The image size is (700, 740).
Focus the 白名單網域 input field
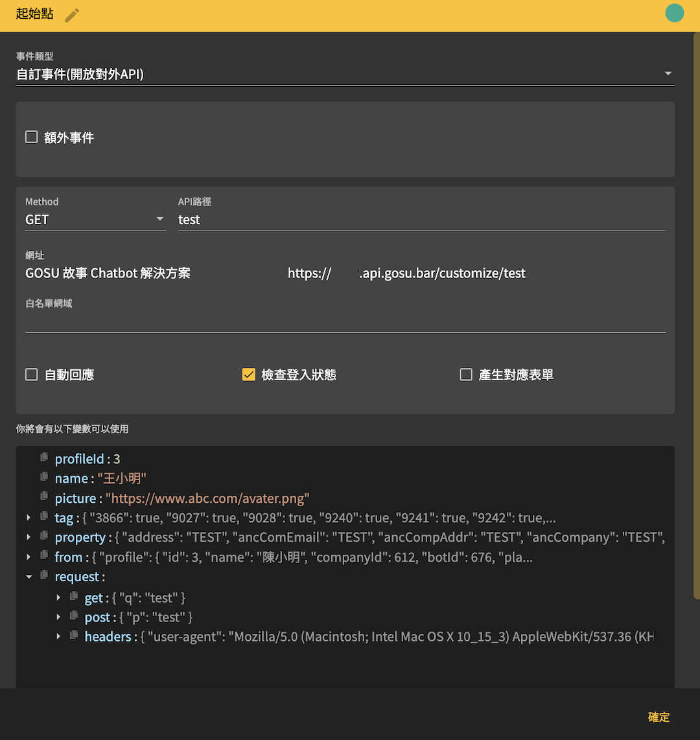click(345, 322)
